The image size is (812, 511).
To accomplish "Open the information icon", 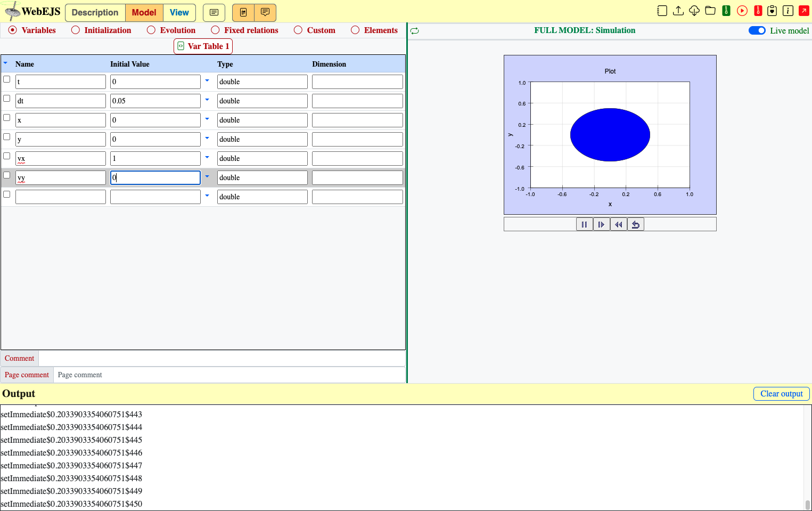I will [788, 11].
